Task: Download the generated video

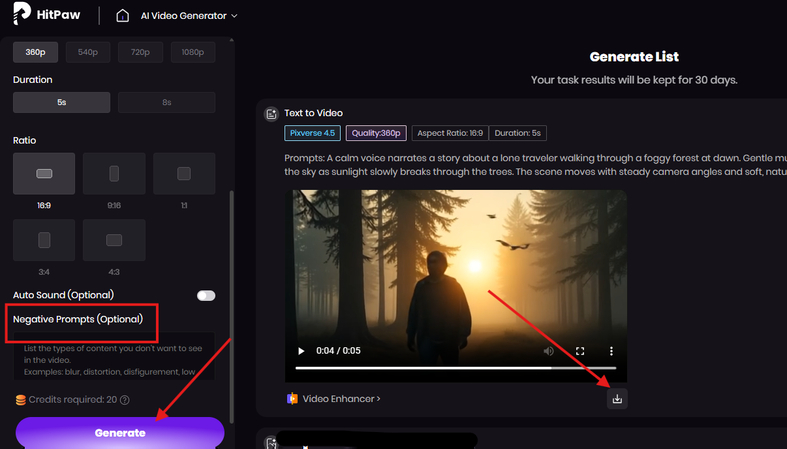Action: tap(617, 399)
